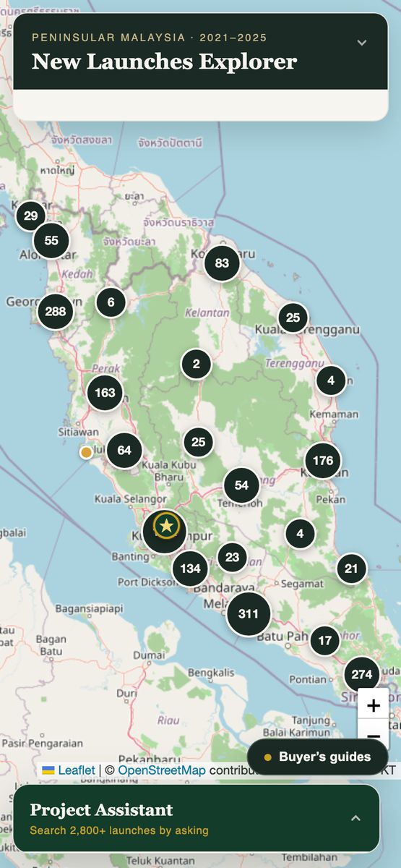The width and height of the screenshot is (401, 868).
Task: Open the cluster marker labeled 54
Action: pos(241,485)
